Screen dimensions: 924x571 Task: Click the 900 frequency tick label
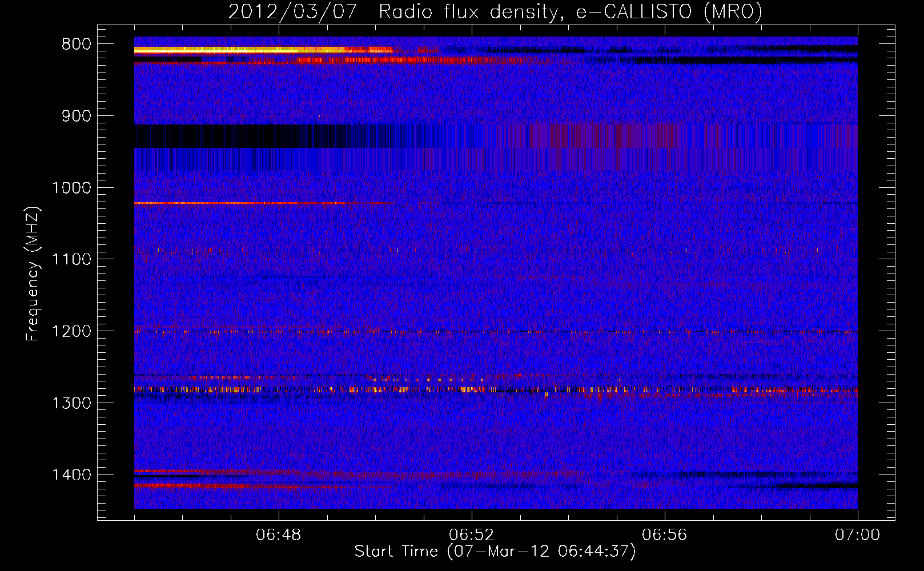pos(77,116)
